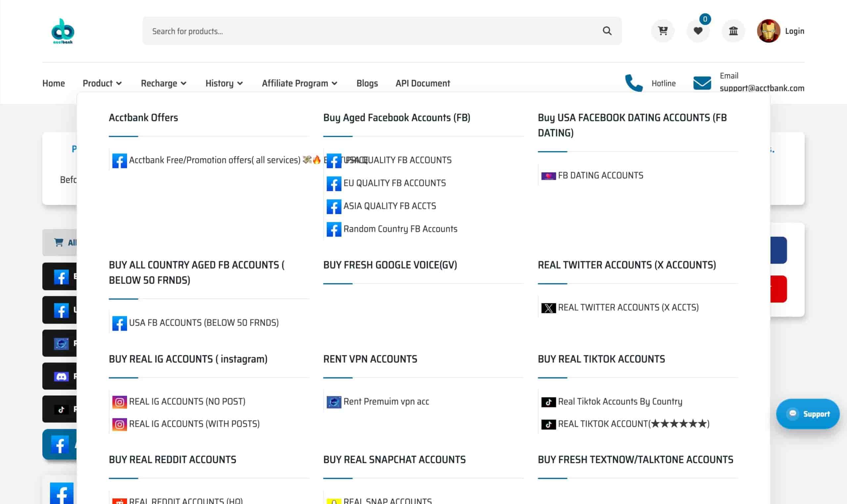Focus the Search for products field
Screen dimensions: 847x504
[382, 31]
